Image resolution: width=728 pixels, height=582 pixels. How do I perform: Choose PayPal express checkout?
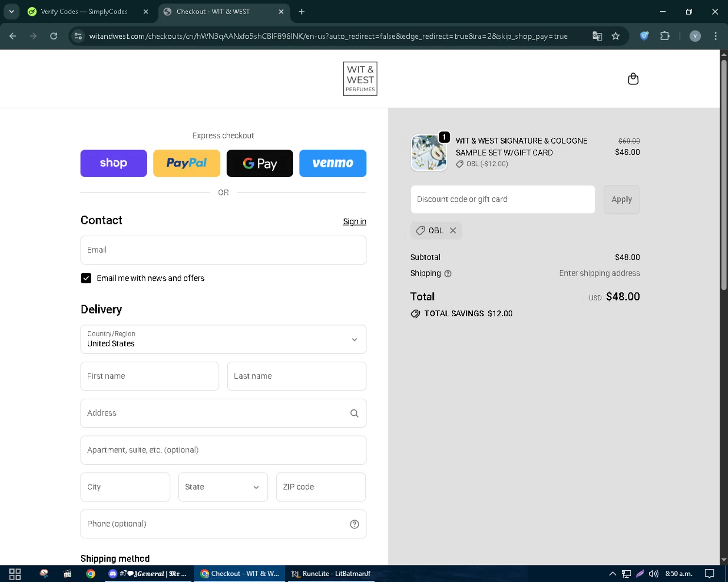[187, 163]
